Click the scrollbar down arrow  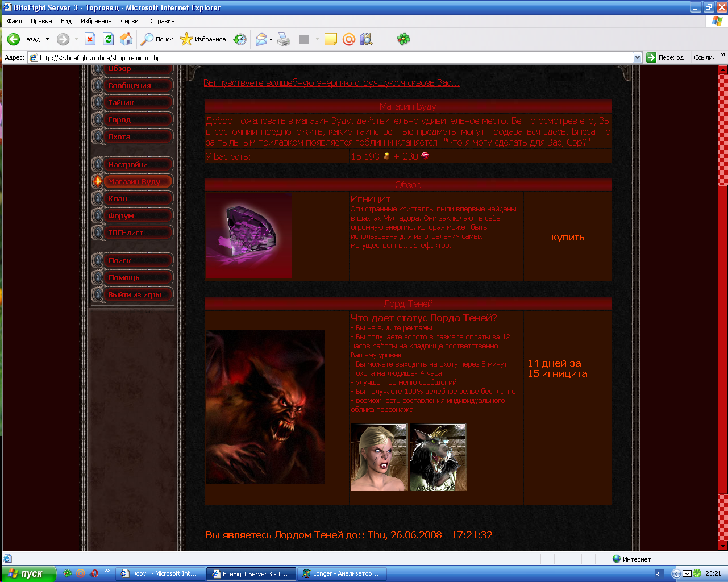(723, 546)
